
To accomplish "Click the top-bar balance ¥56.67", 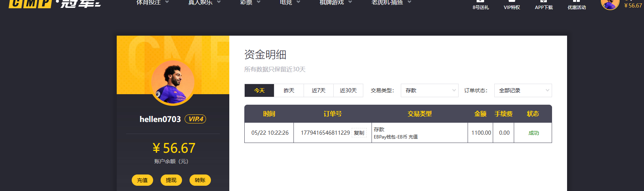I will 633,6.
